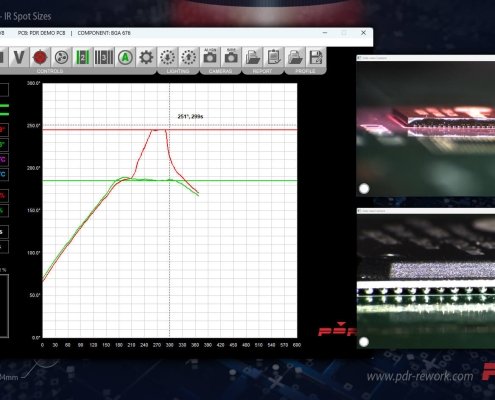The width and height of the screenshot is (495, 400).
Task: Toggle the green 2-zone heater icon
Action: click(82, 57)
